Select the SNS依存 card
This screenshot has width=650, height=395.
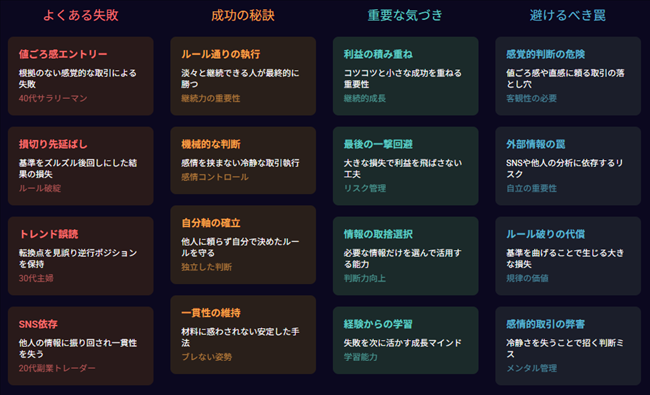click(81, 346)
